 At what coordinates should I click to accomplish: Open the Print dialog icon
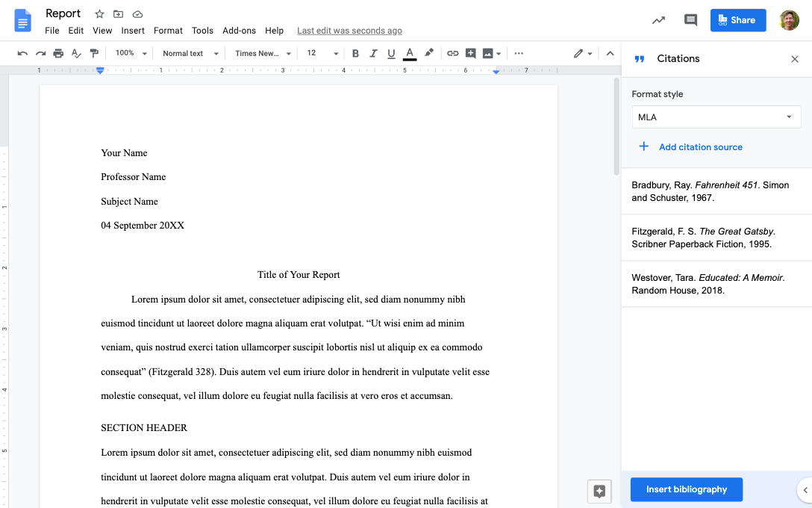click(x=58, y=53)
